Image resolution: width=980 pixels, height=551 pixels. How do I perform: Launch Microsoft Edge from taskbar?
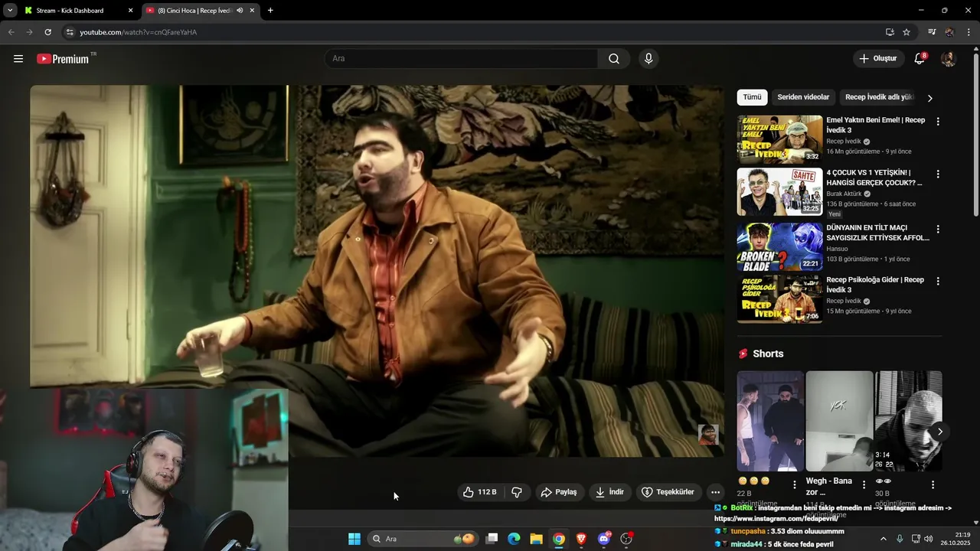514,539
